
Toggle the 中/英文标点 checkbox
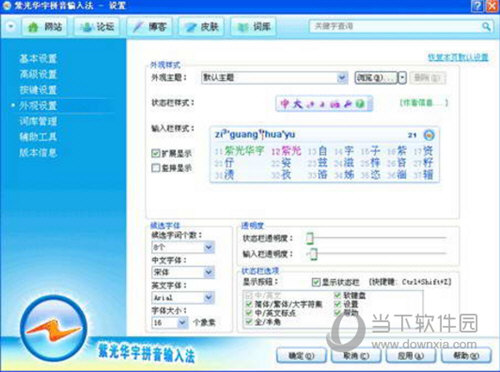249,313
